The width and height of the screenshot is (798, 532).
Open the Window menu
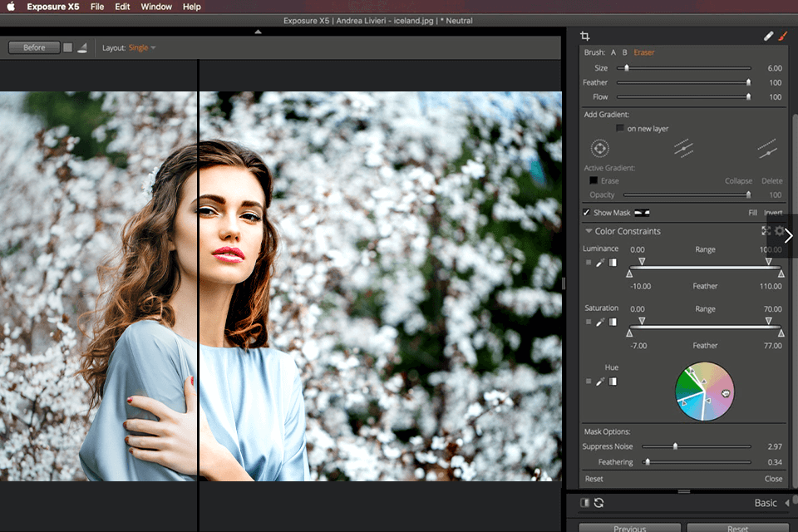155,7
